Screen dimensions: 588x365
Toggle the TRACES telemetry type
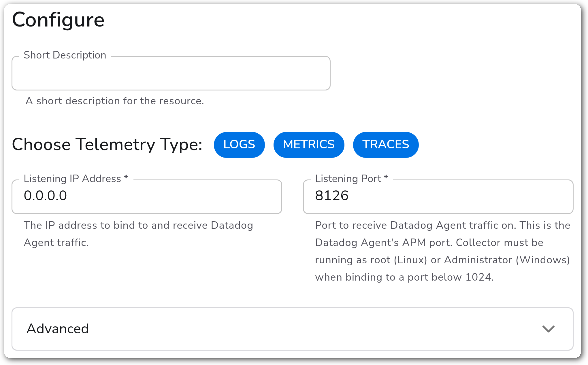[x=386, y=145]
